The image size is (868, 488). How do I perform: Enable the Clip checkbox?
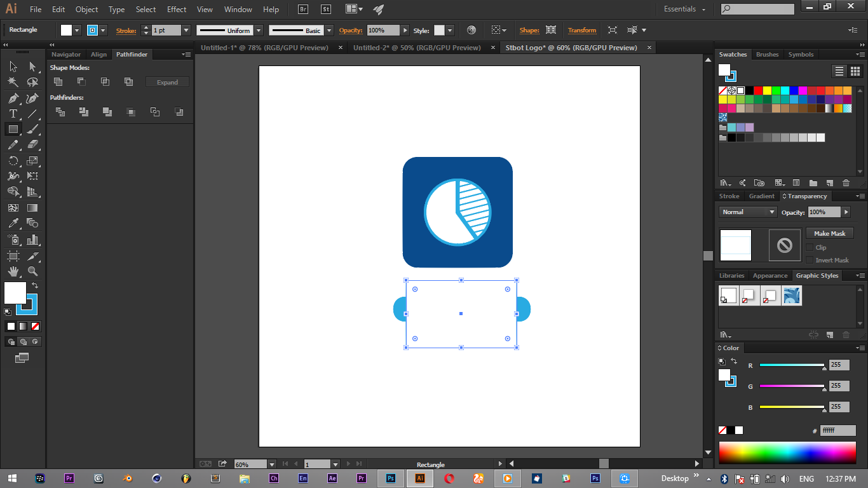click(x=810, y=247)
